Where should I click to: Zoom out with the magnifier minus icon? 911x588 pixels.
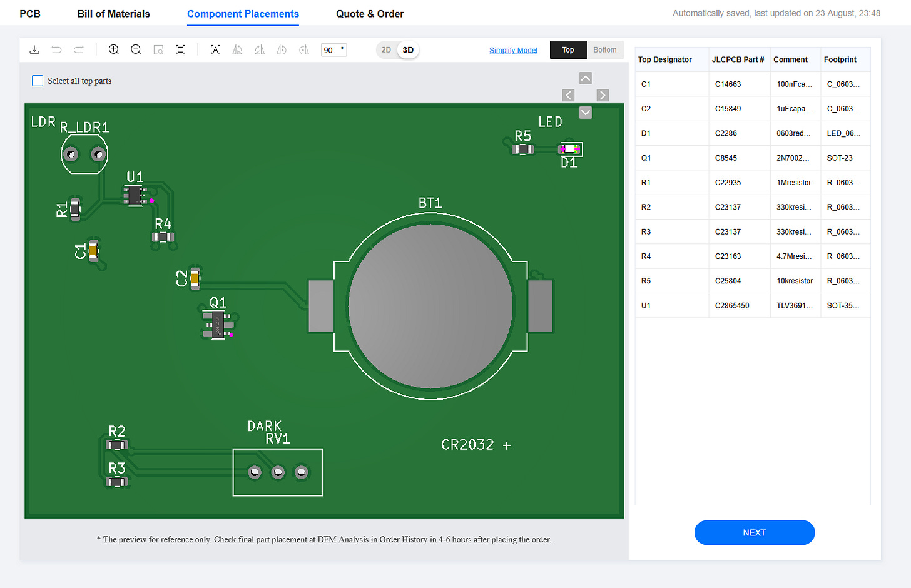point(136,49)
